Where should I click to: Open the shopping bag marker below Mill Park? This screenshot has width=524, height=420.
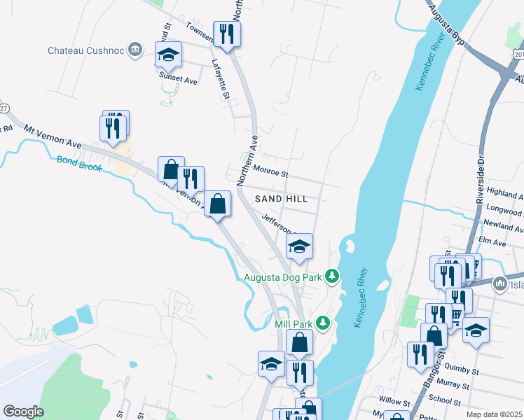click(299, 342)
